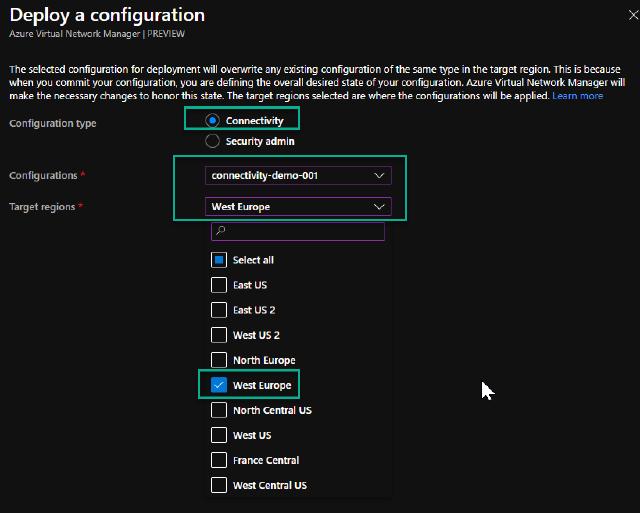Screen dimensions: 640x513
Task: Check the North Central US region
Action: (220, 410)
